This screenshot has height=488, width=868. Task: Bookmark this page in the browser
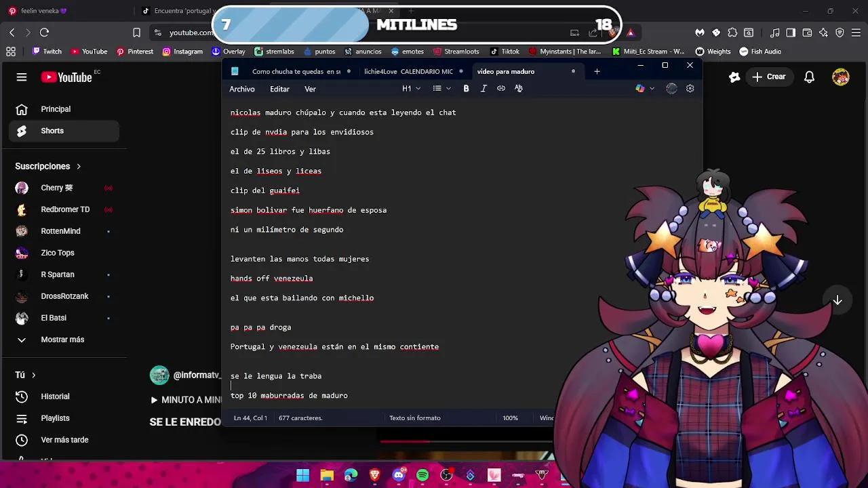[x=136, y=33]
